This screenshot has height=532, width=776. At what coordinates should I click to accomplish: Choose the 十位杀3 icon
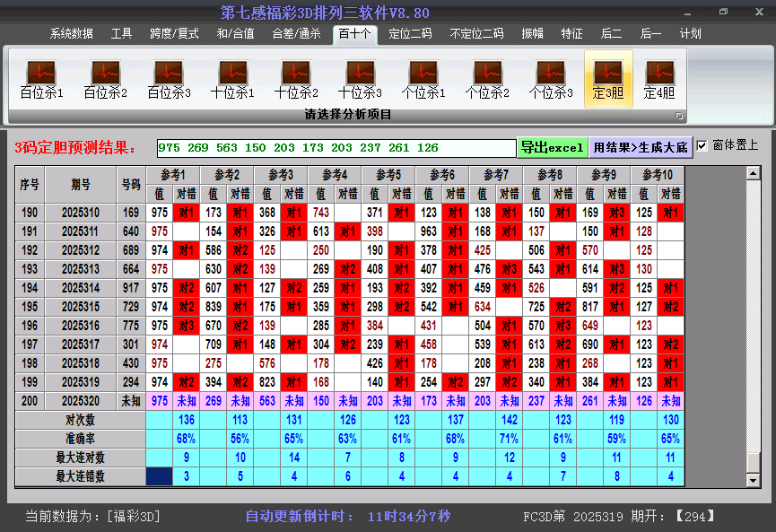click(x=360, y=79)
